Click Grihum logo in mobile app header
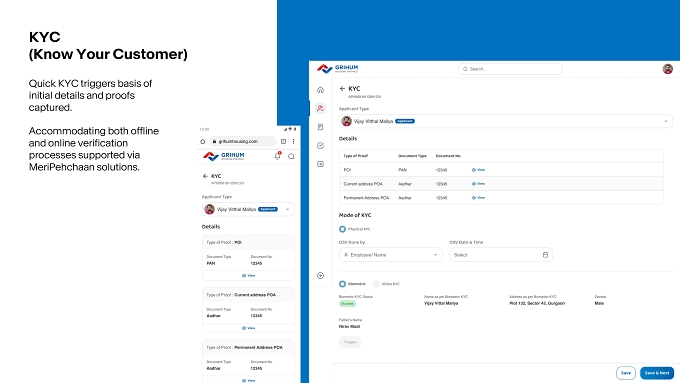680x383 pixels. pyautogui.click(x=224, y=156)
